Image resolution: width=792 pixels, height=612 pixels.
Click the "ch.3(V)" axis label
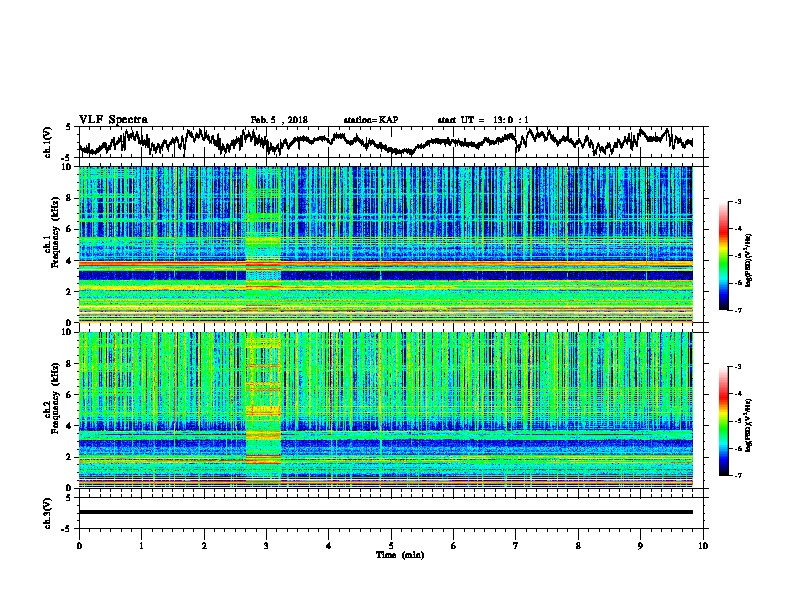(x=48, y=513)
